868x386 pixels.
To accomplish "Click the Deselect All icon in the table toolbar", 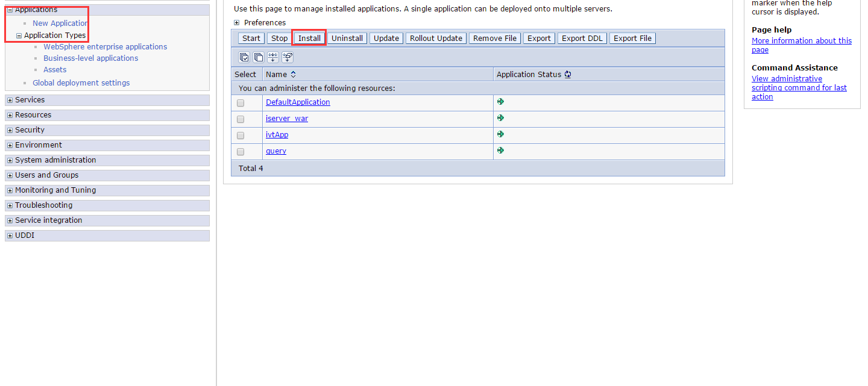I will [x=259, y=57].
